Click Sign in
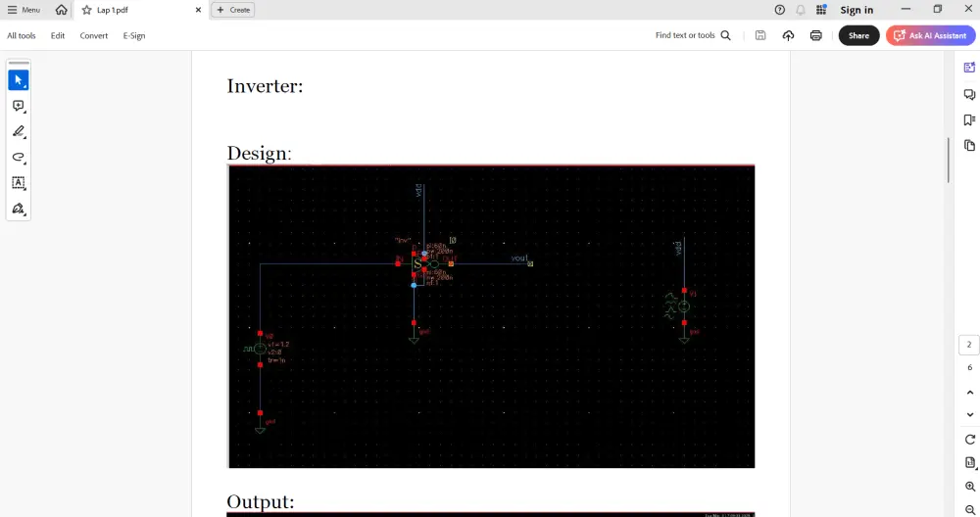 pos(857,10)
